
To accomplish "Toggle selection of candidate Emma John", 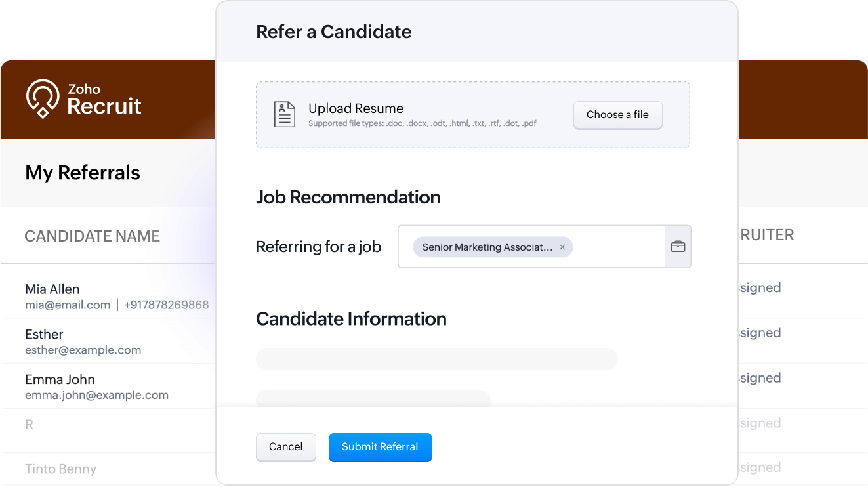I will 60,379.
